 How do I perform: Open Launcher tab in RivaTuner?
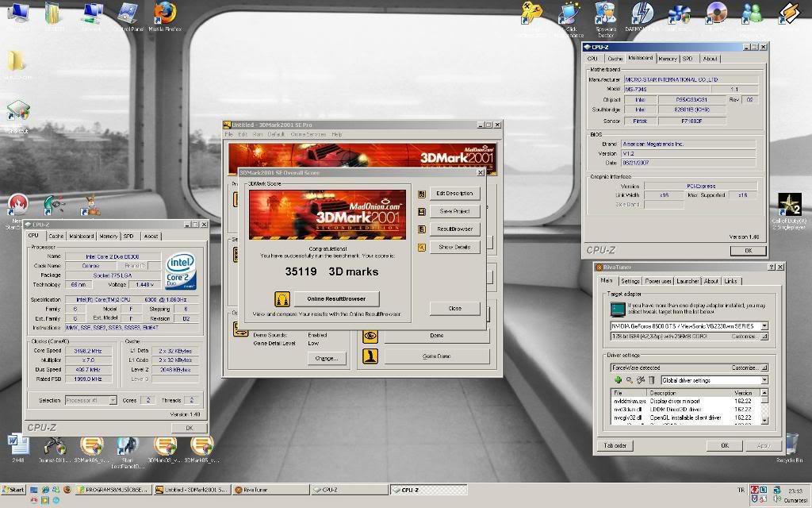coord(688,281)
